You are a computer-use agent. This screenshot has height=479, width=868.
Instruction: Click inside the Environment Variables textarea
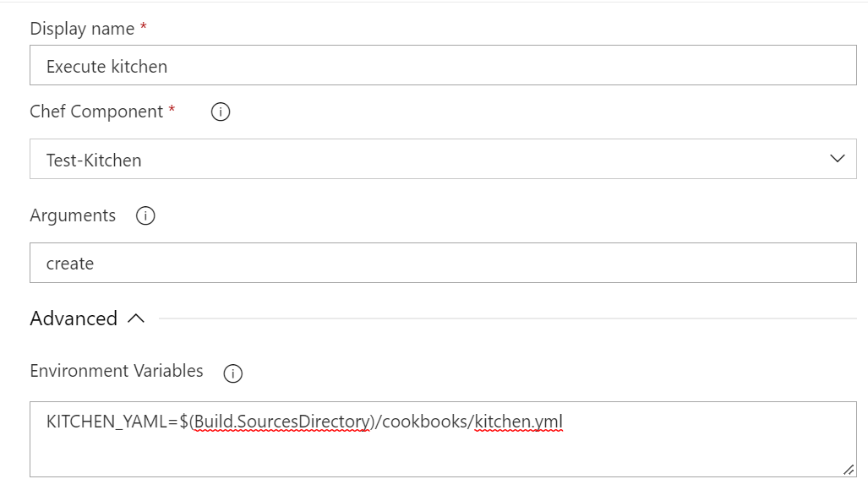pos(443,439)
